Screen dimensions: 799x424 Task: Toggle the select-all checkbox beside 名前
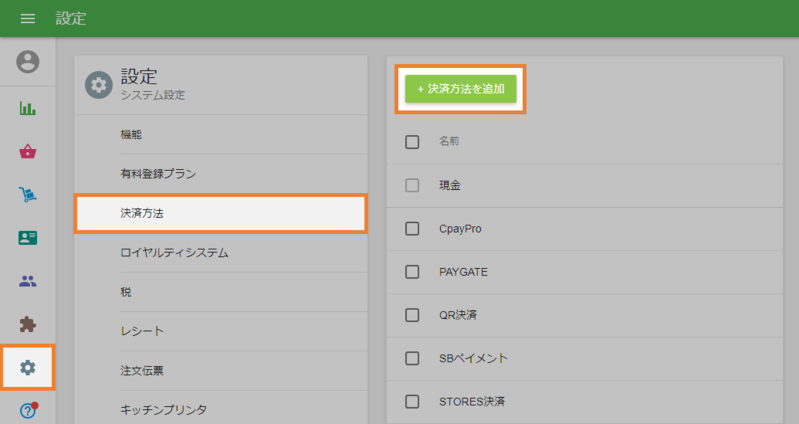[x=412, y=142]
